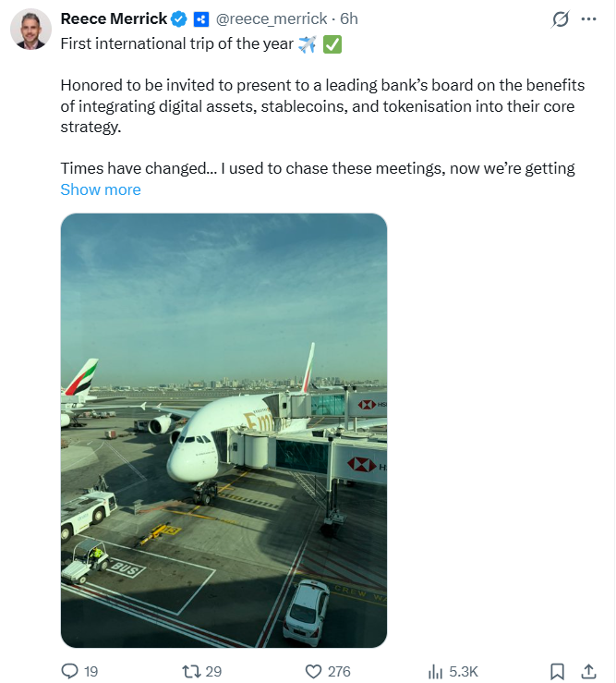Click the square affiliate badge beside the verified checkmark
Image resolution: width=616 pixels, height=683 pixels.
coord(201,18)
